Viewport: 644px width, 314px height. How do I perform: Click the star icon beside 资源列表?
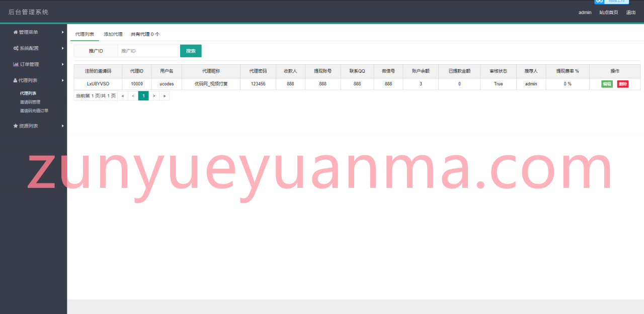15,126
